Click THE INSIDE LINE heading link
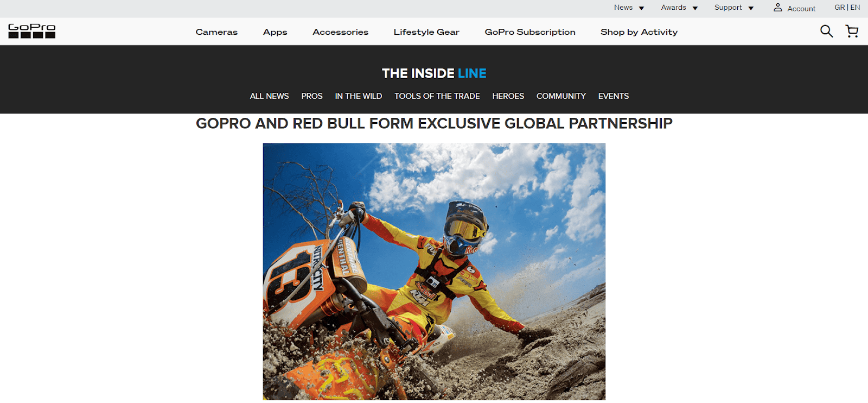The width and height of the screenshot is (868, 403). [x=434, y=73]
